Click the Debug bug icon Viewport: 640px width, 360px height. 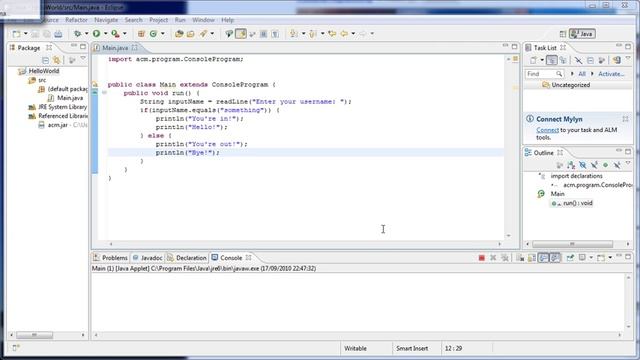[x=77, y=34]
